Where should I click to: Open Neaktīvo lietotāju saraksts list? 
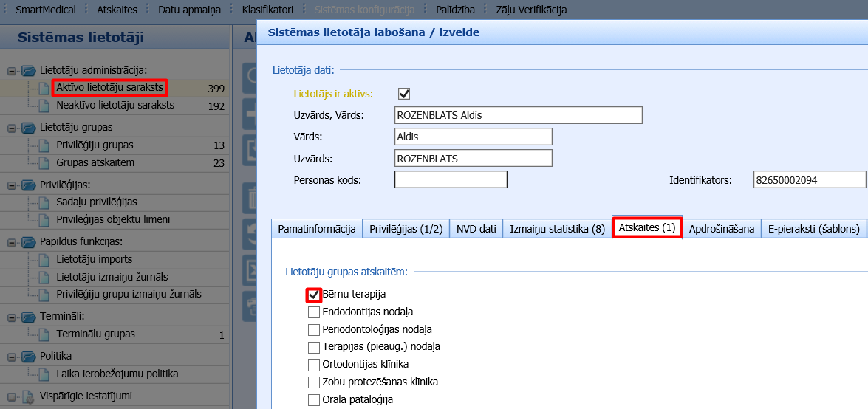coord(115,105)
